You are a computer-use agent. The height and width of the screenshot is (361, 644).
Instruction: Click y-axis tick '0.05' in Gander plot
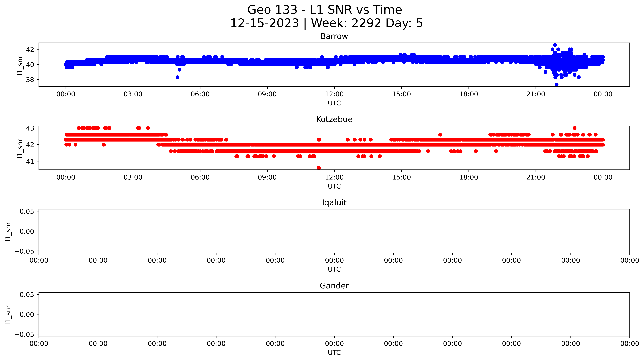[x=27, y=295]
